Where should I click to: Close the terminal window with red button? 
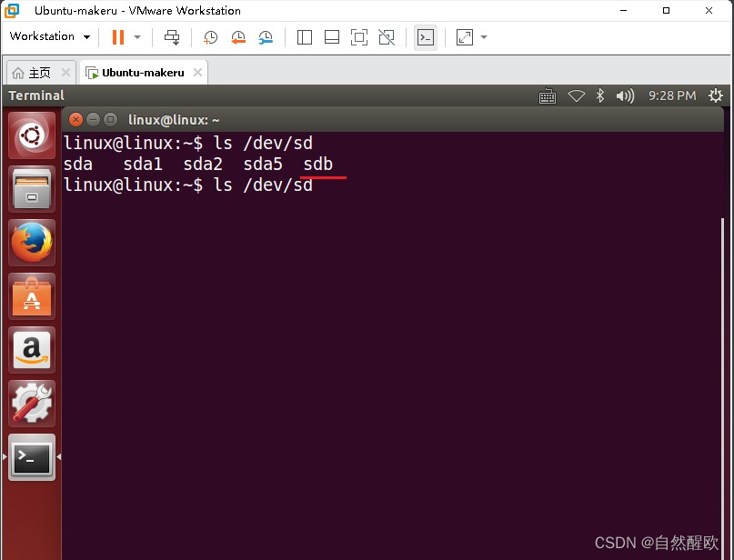[x=75, y=120]
